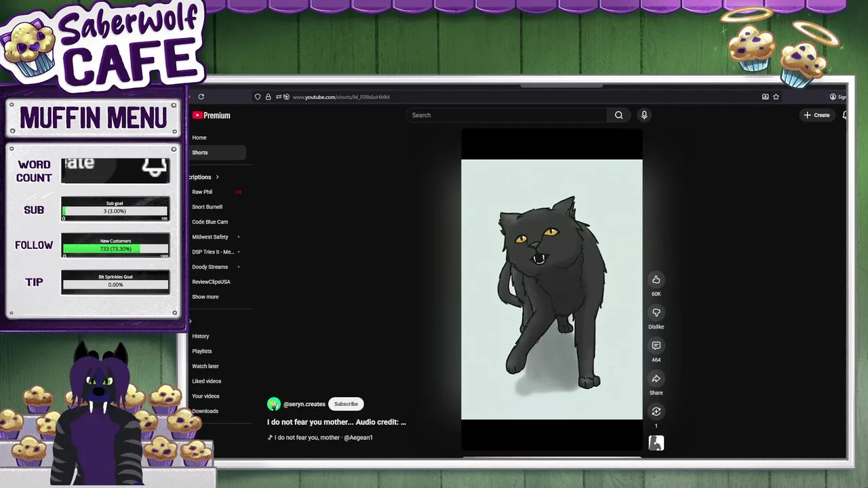Open Snort Burnell subscription channel
This screenshot has height=488, width=868.
pos(207,207)
